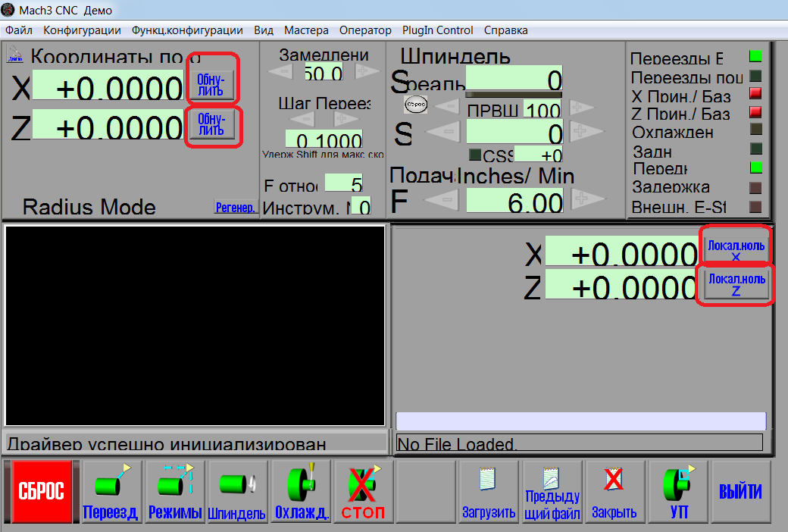
Task: Toggle the Охлажден coolant LED
Action: coord(756,130)
